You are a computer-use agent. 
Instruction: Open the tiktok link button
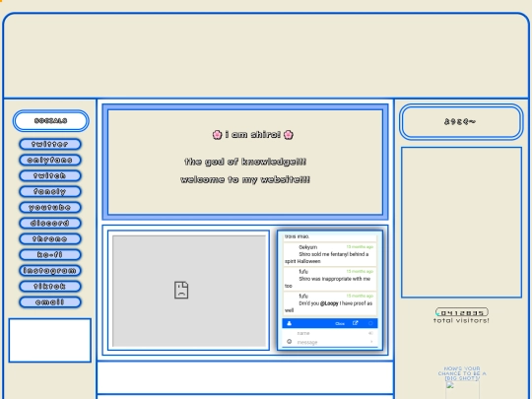point(50,287)
